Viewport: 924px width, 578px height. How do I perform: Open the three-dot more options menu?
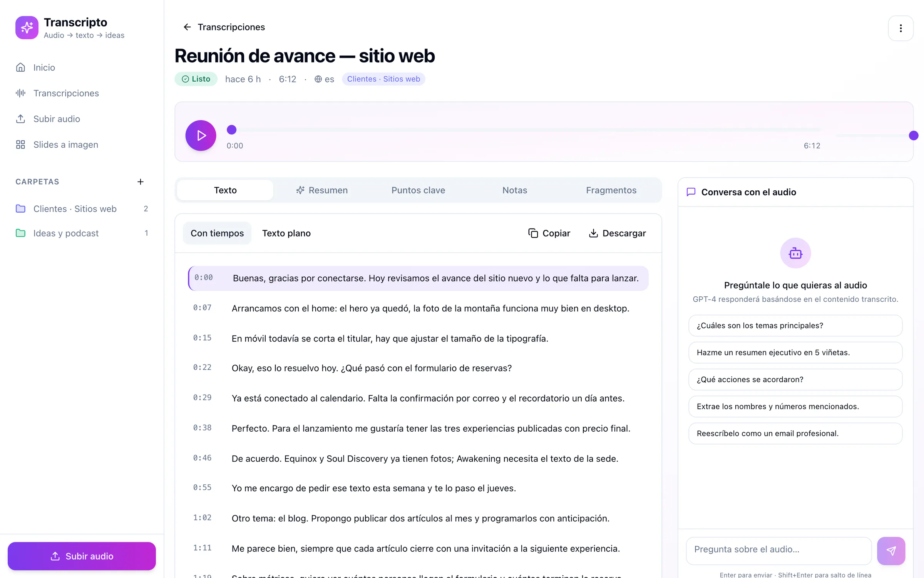[x=900, y=28]
